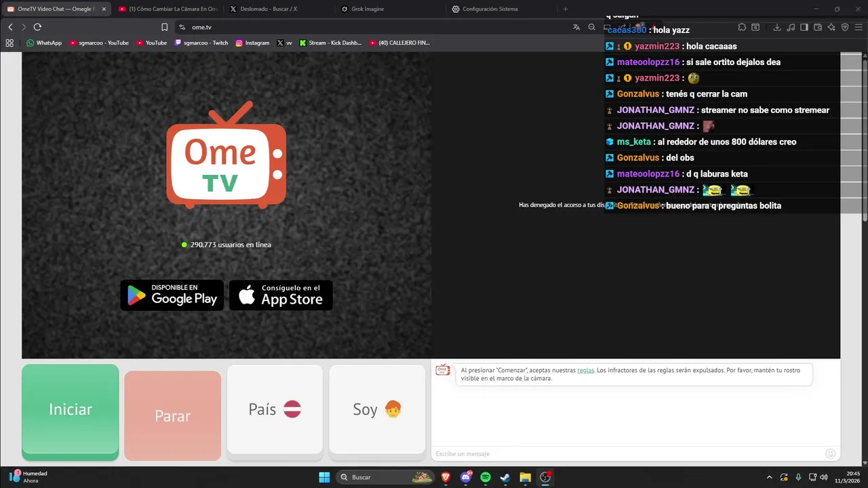Open the Soy gender selector
The image size is (868, 488).
[377, 409]
